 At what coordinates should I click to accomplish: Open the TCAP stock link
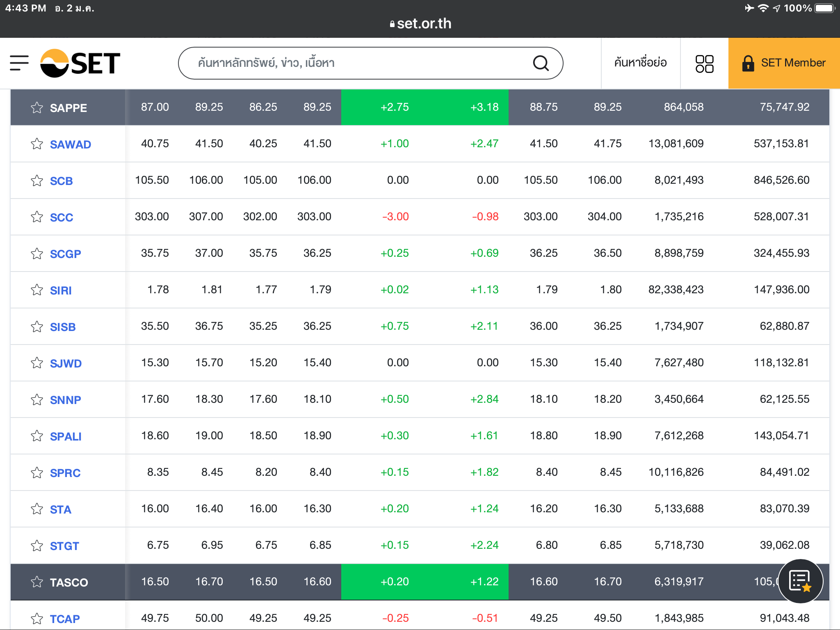click(x=65, y=619)
